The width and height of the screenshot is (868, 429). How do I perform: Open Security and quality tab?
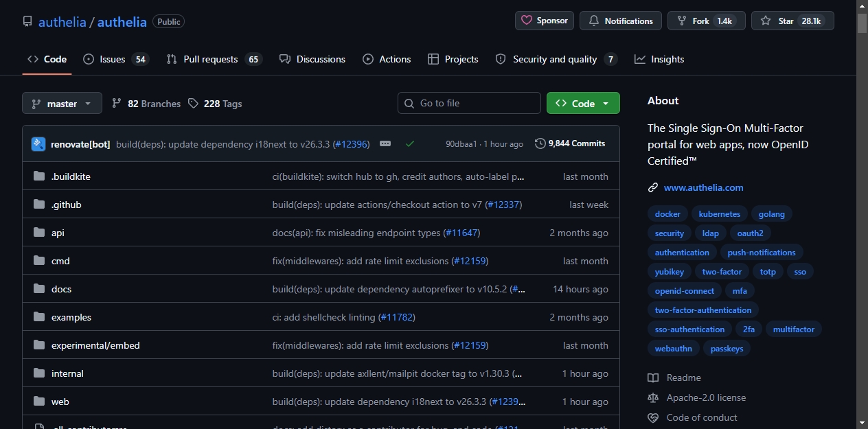pyautogui.click(x=556, y=59)
